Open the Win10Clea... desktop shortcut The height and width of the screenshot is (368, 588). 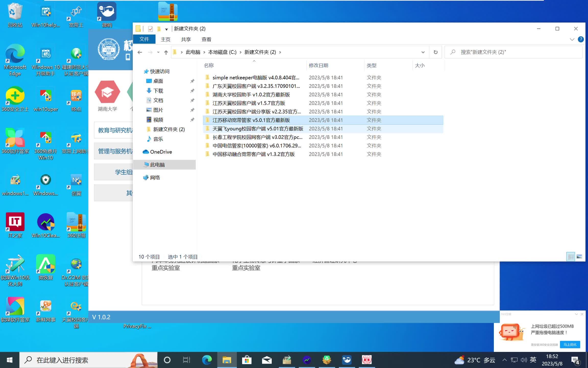[x=46, y=225]
